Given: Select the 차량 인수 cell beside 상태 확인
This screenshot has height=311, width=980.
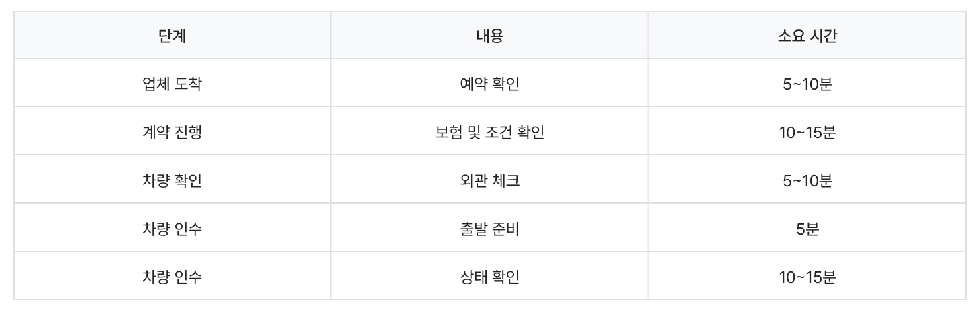Looking at the screenshot, I should 172,276.
